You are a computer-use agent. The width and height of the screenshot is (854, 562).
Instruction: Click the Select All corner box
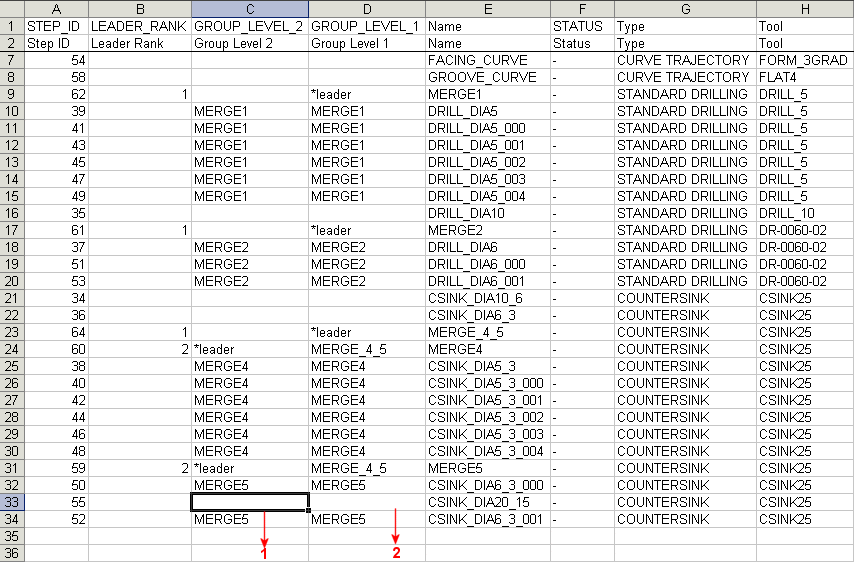tap(13, 9)
